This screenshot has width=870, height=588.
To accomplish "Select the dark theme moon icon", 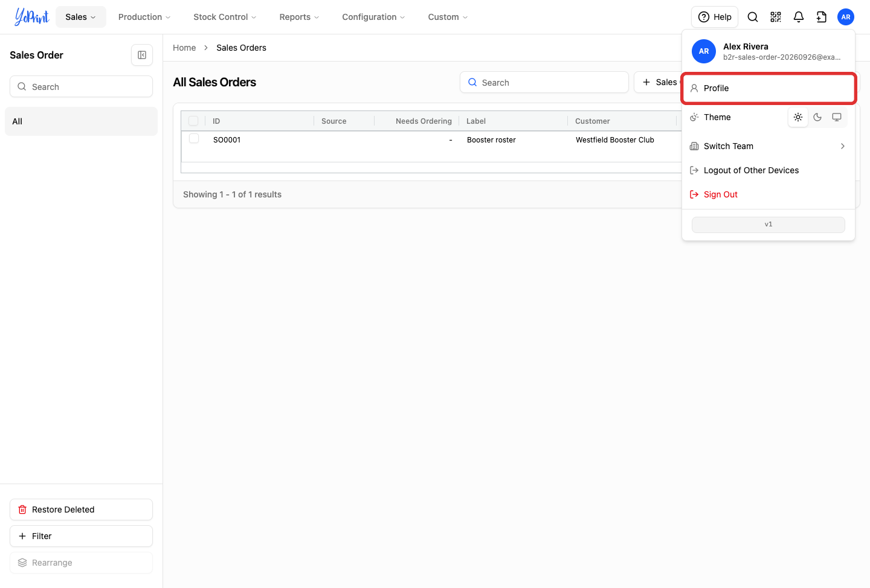I will pyautogui.click(x=817, y=117).
